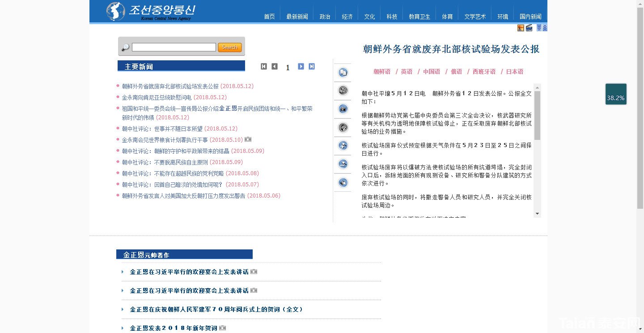This screenshot has height=333, width=644.
Task: Go to previous page of main news
Action: pos(275,66)
